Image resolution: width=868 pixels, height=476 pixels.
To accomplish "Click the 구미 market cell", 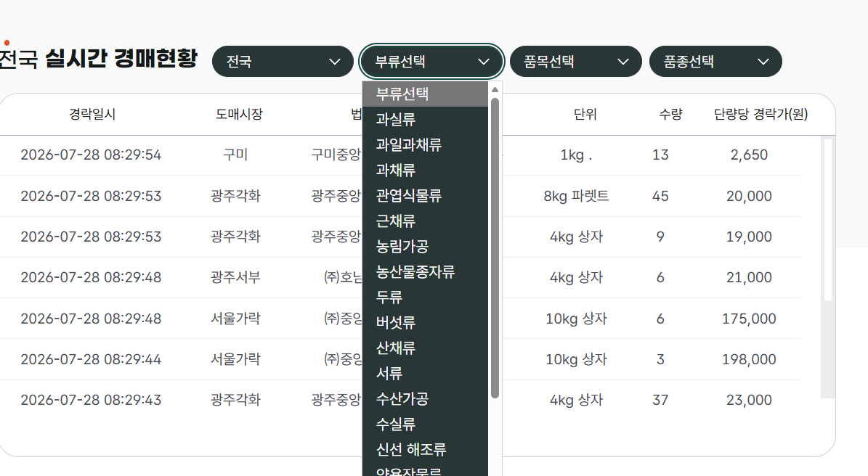I will click(x=235, y=155).
